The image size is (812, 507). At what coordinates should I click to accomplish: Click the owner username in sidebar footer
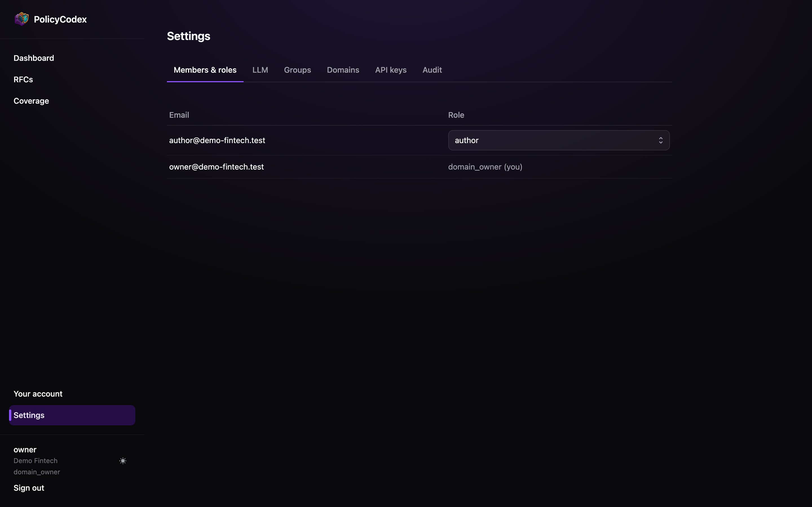pyautogui.click(x=25, y=450)
